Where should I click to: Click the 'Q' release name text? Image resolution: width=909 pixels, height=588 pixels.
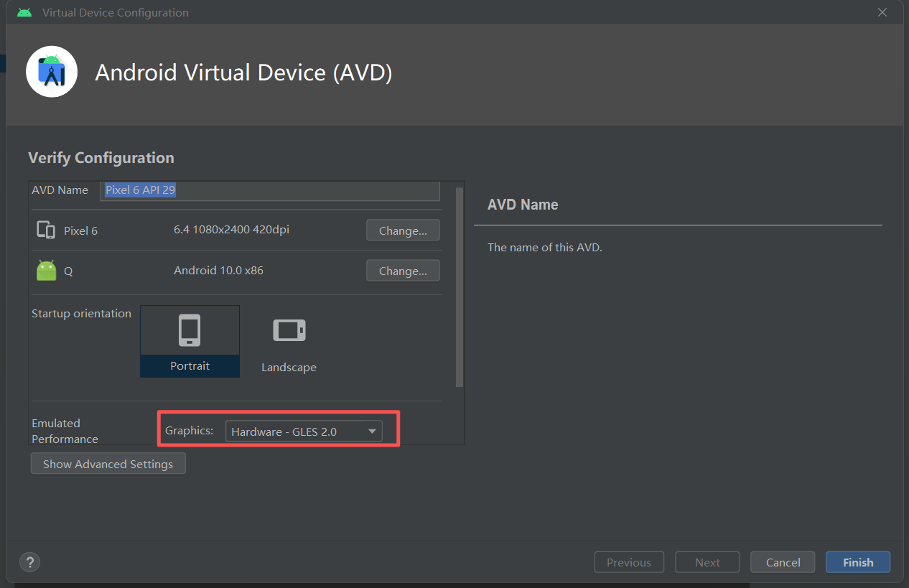click(68, 272)
